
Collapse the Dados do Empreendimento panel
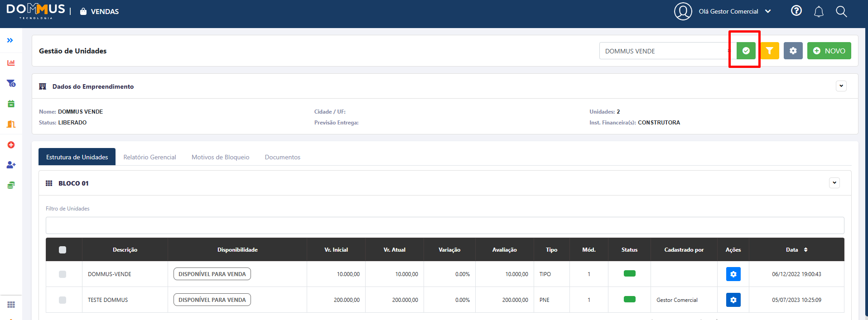(x=841, y=86)
